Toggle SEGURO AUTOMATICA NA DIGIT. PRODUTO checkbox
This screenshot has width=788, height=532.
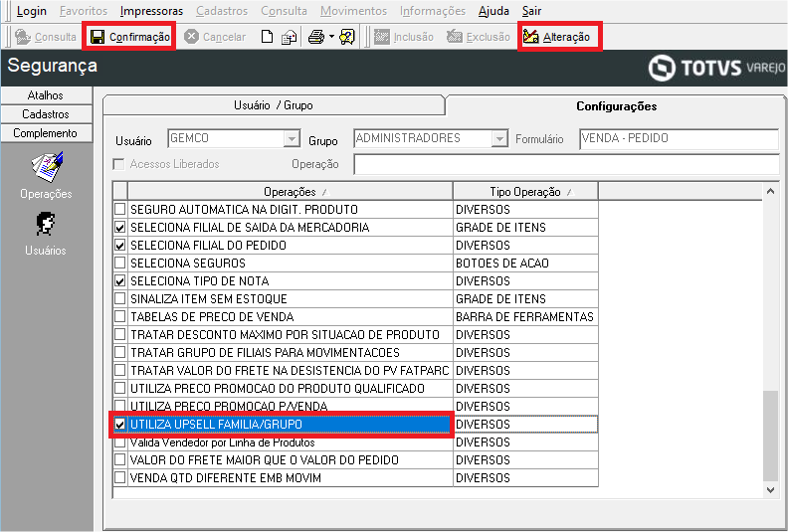[119, 209]
